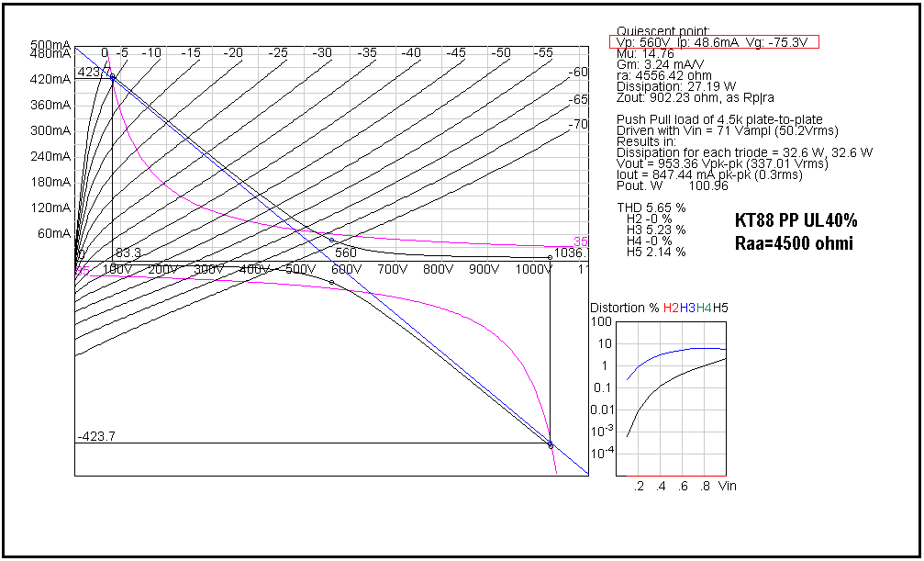Click the '1036.' maximum plate voltage label
Viewport: 924px width, 561px height.
571,253
